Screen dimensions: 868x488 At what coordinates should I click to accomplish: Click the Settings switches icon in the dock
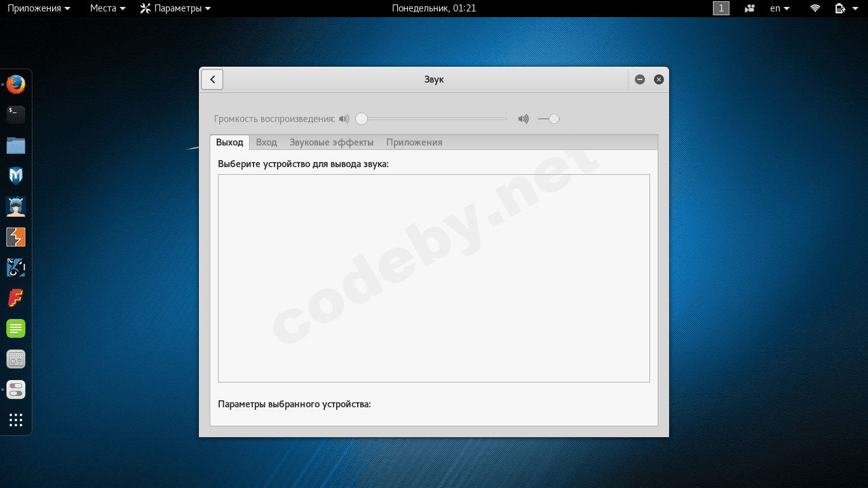tap(16, 390)
